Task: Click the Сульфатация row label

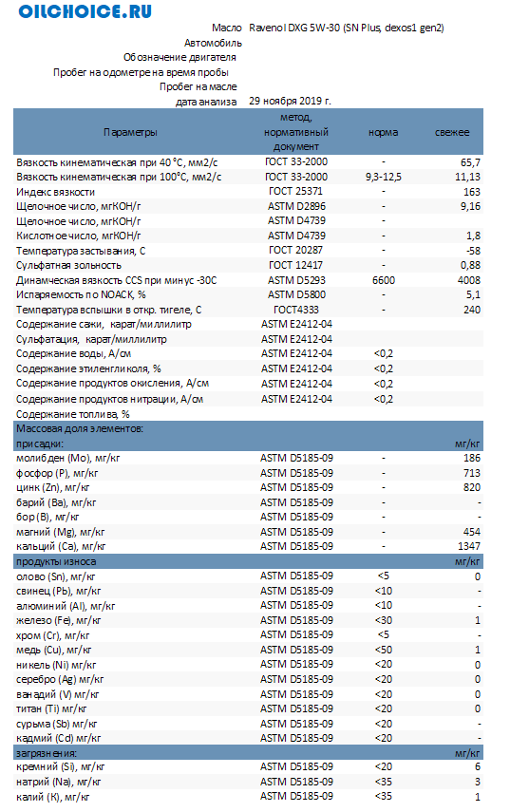Action: [x=91, y=340]
